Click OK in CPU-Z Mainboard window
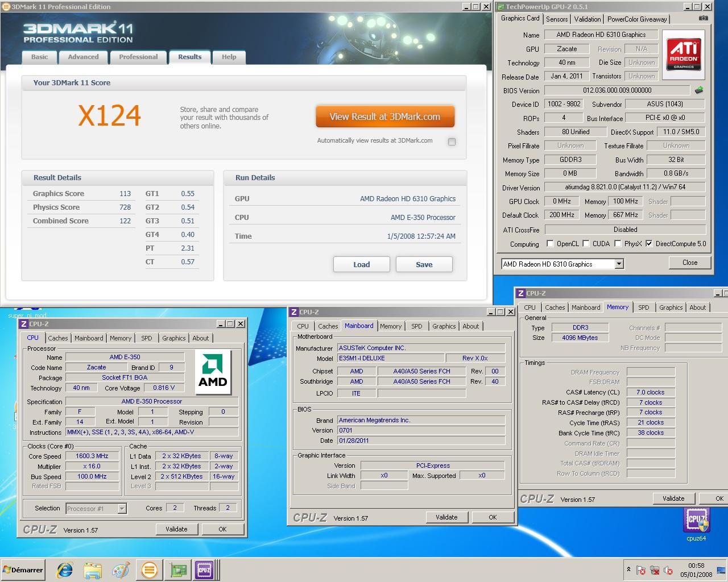Screen dimensions: 728x582 [x=493, y=517]
